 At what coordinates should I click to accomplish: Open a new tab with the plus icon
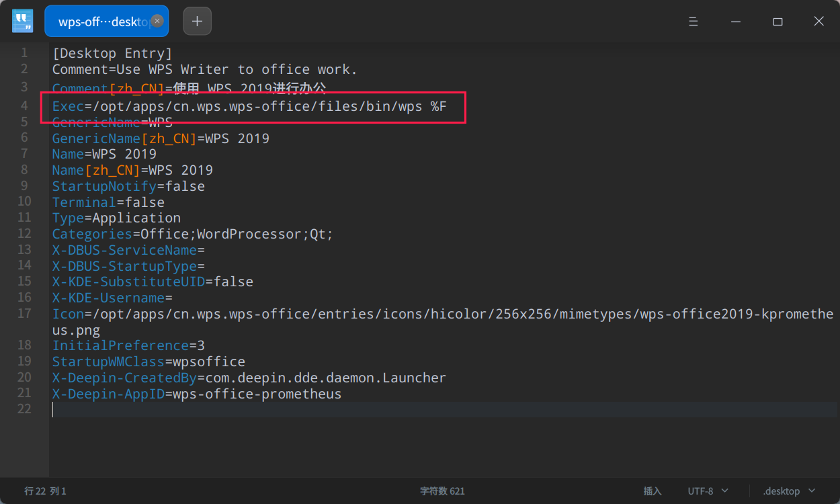click(x=197, y=21)
